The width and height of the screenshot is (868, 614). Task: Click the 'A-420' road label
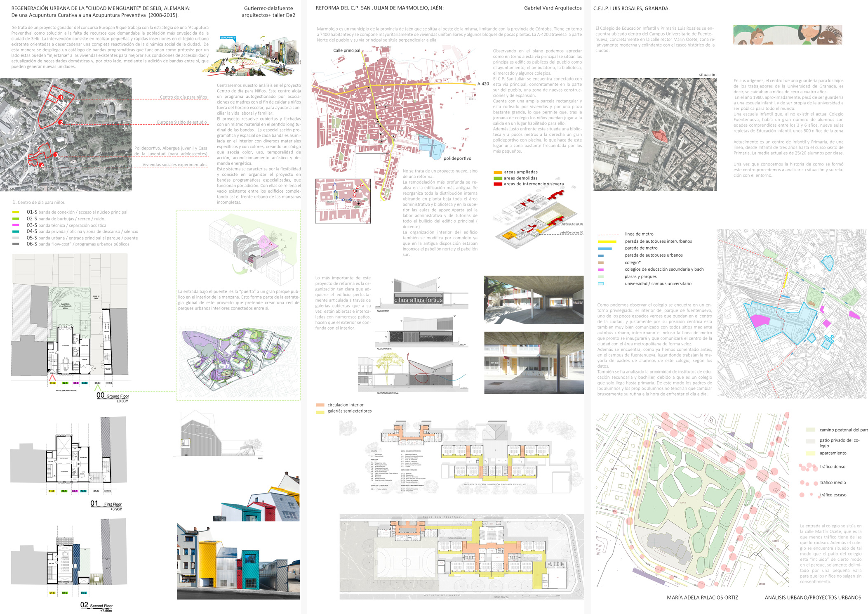pyautogui.click(x=483, y=84)
